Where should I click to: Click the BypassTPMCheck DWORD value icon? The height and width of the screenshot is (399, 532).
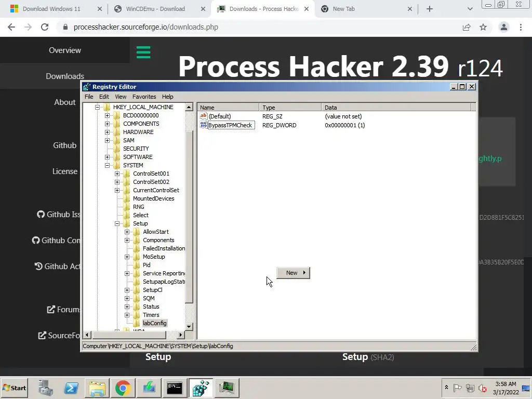[203, 125]
